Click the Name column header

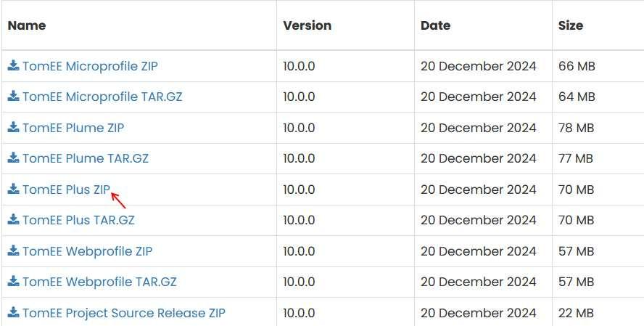(27, 25)
